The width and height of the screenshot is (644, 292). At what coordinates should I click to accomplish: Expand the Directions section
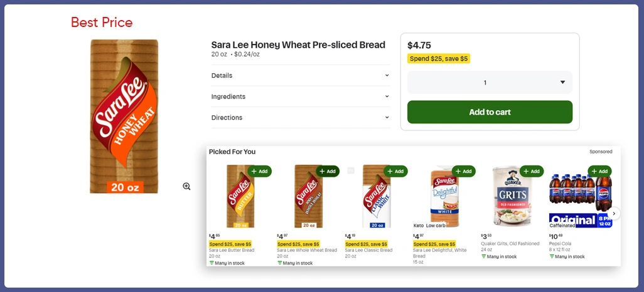(300, 118)
